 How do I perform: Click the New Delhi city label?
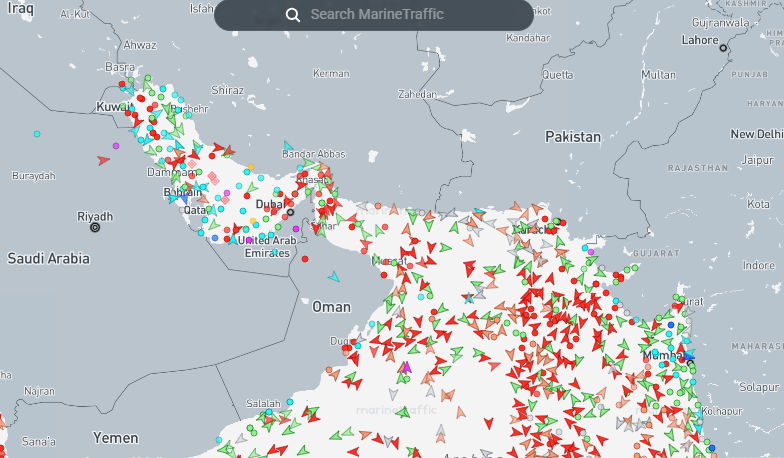pyautogui.click(x=757, y=134)
